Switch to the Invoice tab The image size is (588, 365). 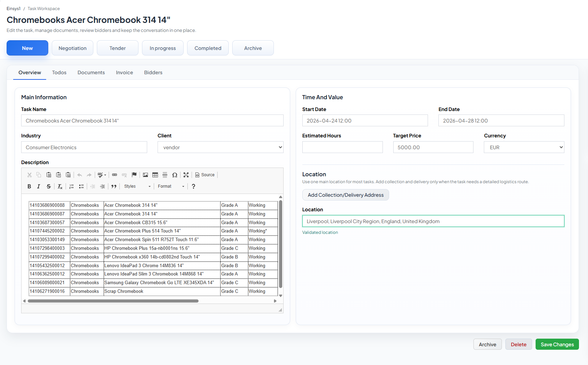point(125,73)
